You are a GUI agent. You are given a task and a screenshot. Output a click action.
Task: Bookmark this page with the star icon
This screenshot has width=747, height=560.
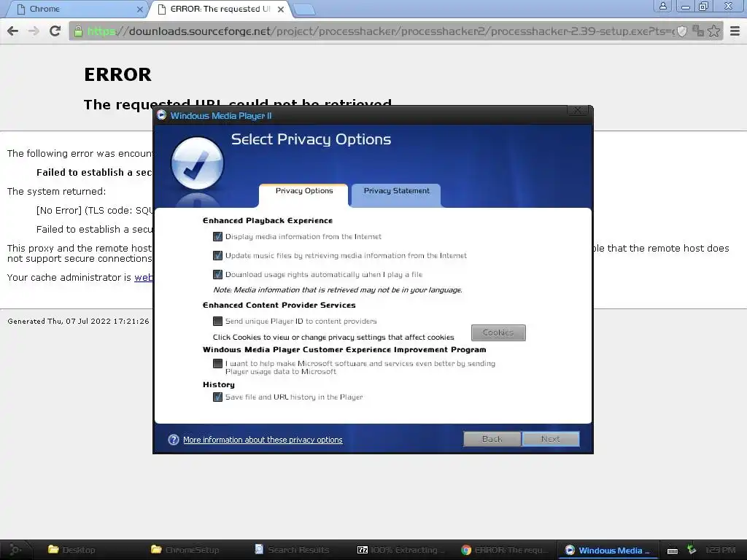(713, 31)
